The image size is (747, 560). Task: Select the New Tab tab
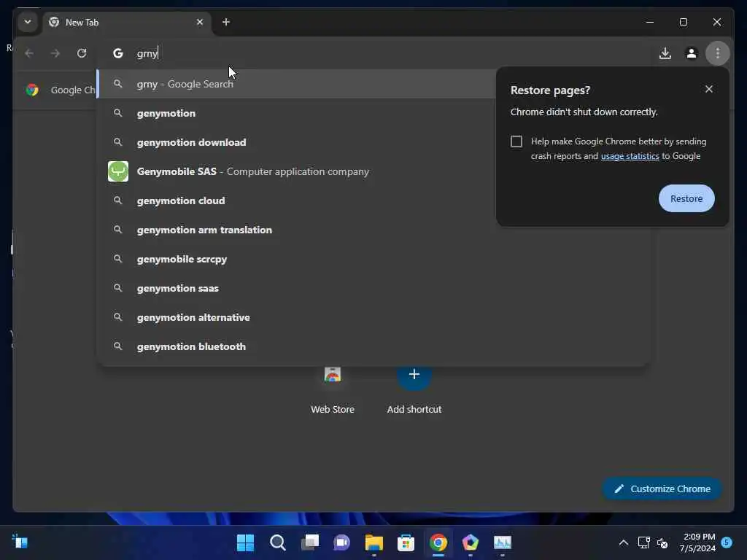pos(127,23)
